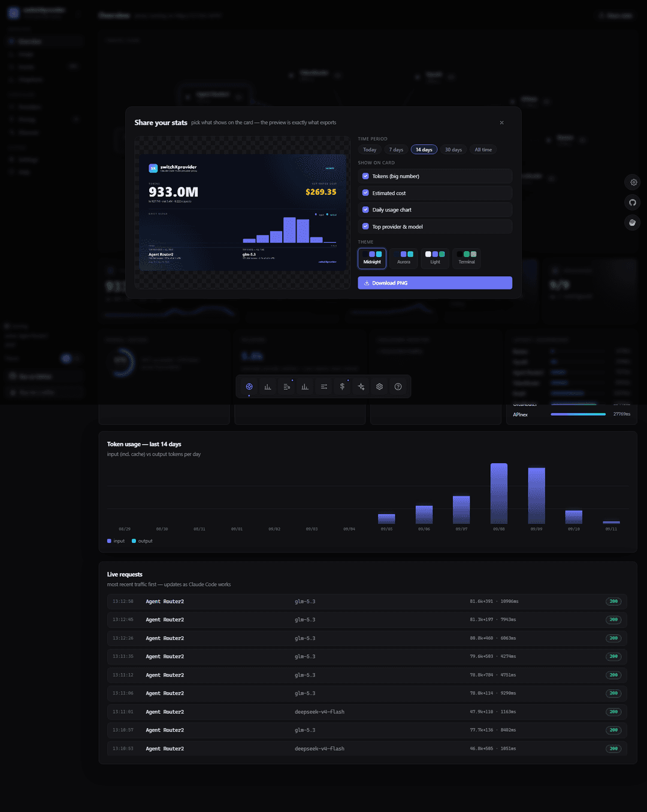This screenshot has width=647, height=812.
Task: Click the 09/05 bar in token usage chart
Action: point(386,519)
